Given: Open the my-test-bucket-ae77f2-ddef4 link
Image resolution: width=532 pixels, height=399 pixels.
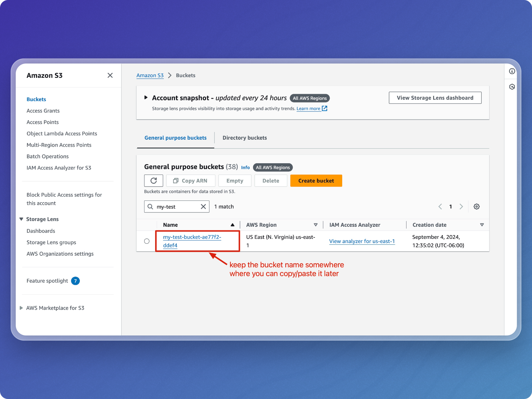Looking at the screenshot, I should click(192, 241).
